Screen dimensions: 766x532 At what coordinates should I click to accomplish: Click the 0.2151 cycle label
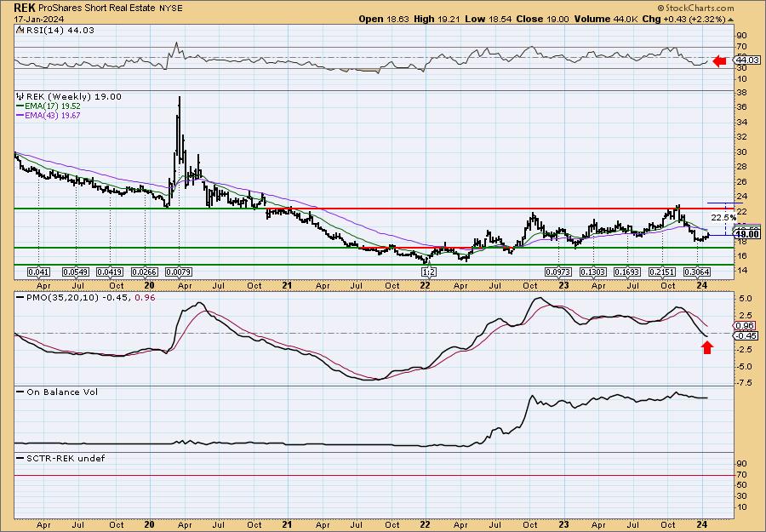click(x=662, y=272)
